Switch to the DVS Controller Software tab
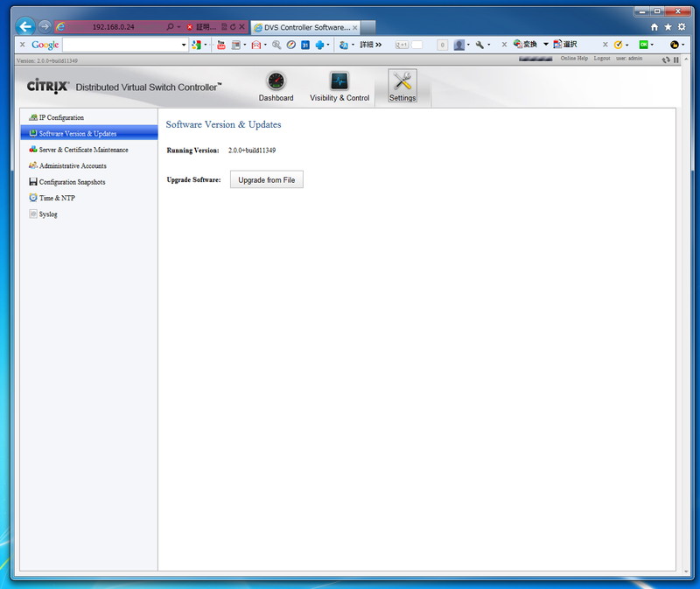This screenshot has height=589, width=700. pyautogui.click(x=305, y=27)
